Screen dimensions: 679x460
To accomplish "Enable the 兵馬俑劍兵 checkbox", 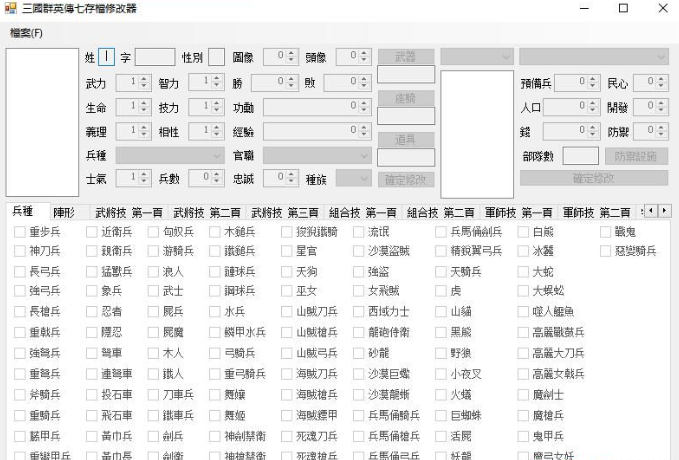I will 440,232.
